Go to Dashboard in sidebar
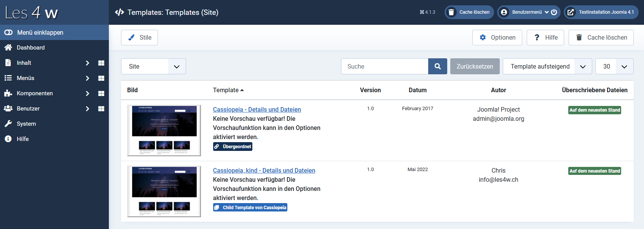644x229 pixels. tap(30, 48)
